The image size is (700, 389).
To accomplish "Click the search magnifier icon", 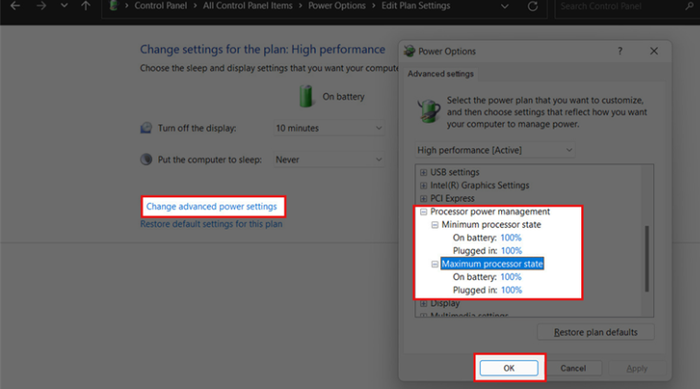I will tap(689, 6).
